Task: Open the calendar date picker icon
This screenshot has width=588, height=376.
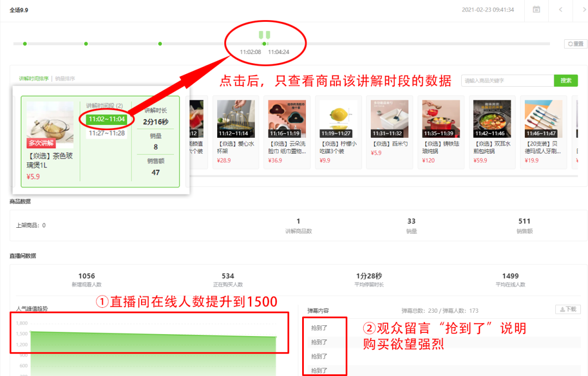Action: (x=536, y=10)
